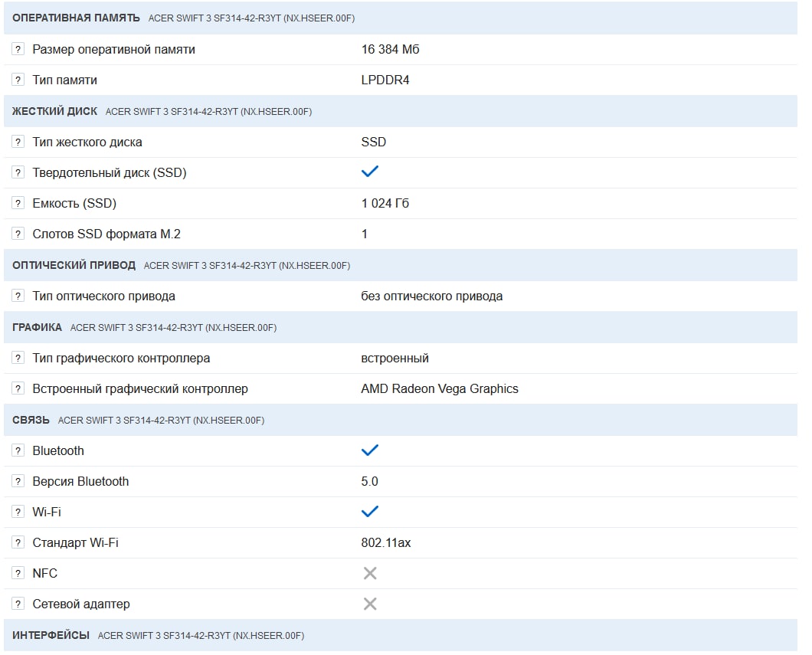The width and height of the screenshot is (812, 655).
Task: Click question mark beside Тип памяти
Action: 18,80
